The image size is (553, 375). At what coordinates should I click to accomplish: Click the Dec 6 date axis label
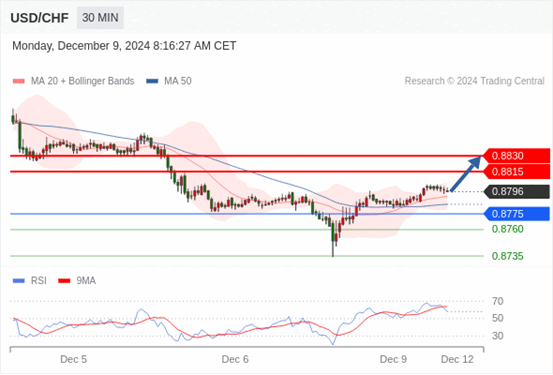235,359
